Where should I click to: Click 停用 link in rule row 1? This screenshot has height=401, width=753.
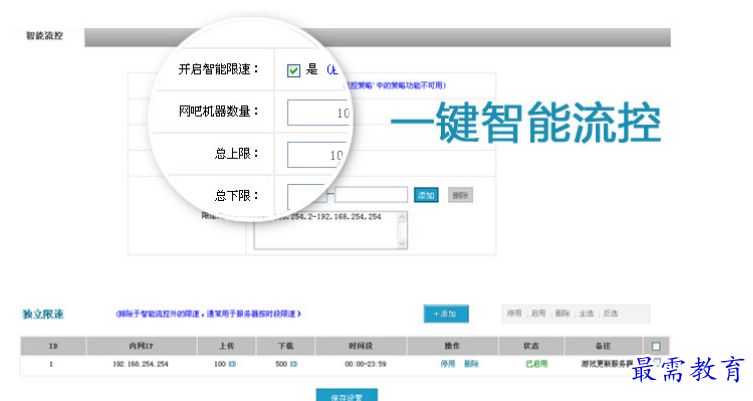(x=447, y=365)
